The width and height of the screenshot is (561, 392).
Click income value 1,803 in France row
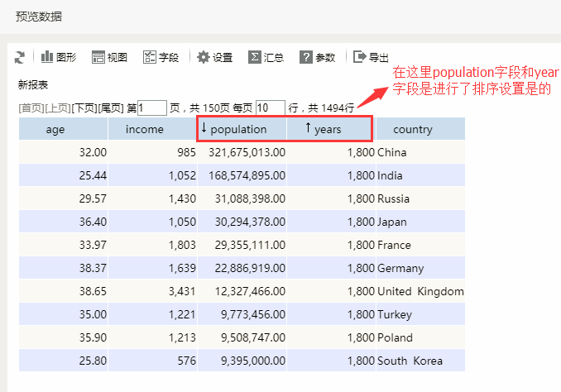[183, 245]
